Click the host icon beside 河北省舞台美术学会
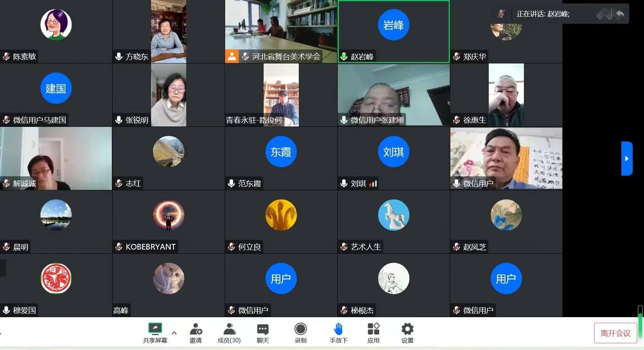 pos(232,57)
